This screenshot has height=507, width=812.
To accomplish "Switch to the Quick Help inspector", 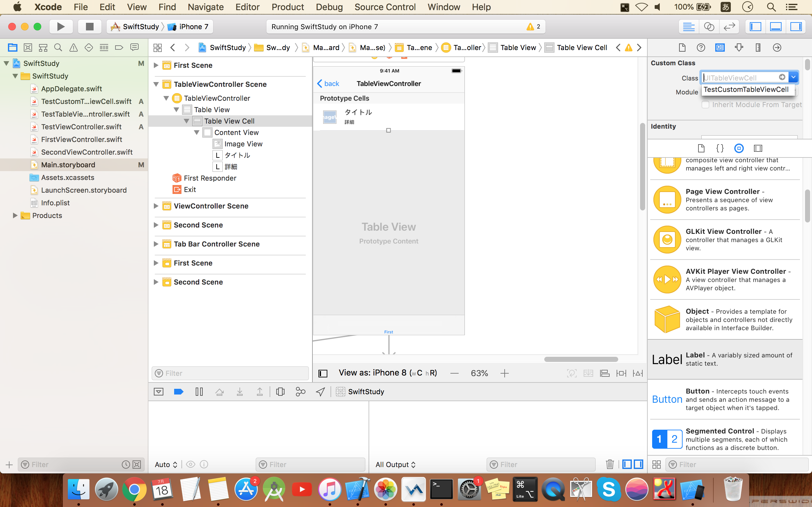I will click(701, 47).
